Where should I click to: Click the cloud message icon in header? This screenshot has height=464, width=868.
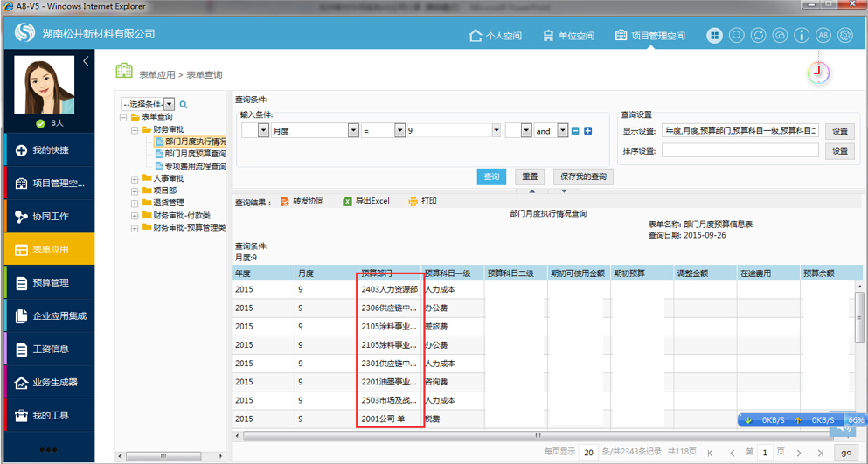pyautogui.click(x=780, y=36)
